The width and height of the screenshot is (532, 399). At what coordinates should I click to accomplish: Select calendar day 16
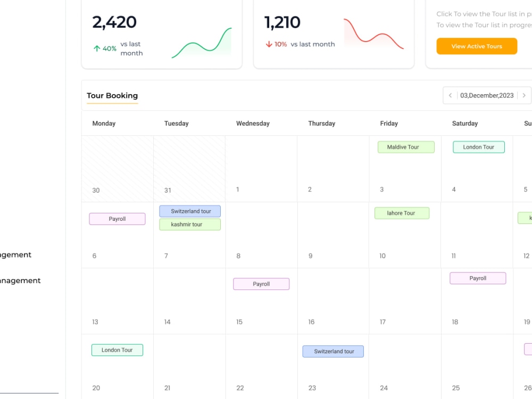(x=333, y=301)
